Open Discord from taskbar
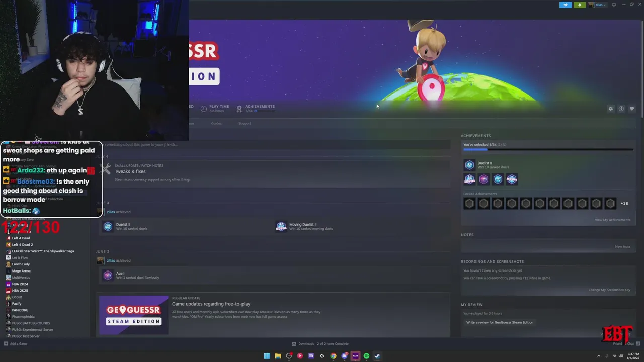The height and width of the screenshot is (362, 644). (344, 356)
